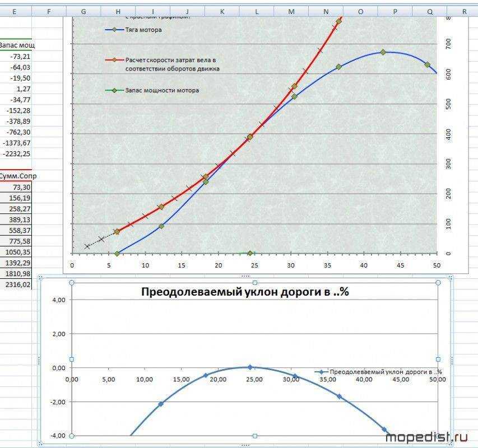Select column header L

pyautogui.click(x=257, y=12)
